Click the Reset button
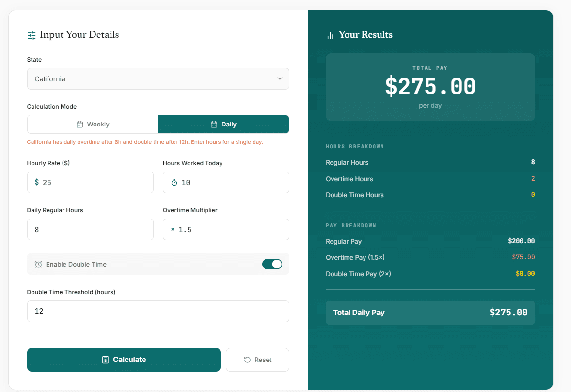 click(257, 360)
